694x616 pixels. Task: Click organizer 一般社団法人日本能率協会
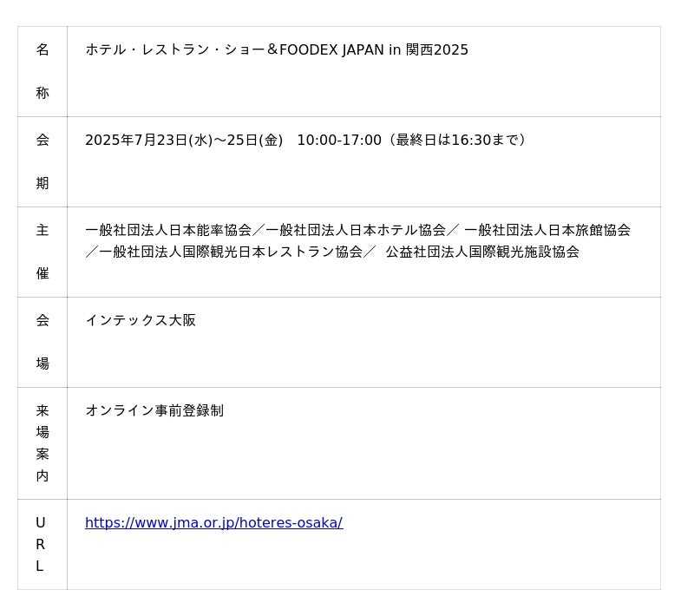[168, 231]
